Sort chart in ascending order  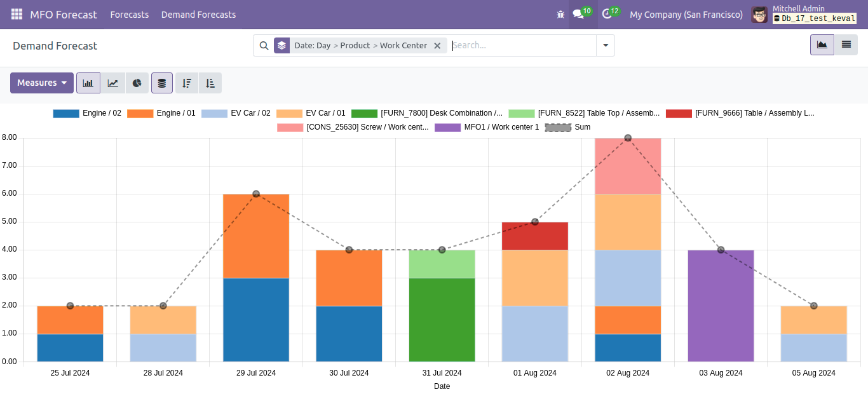[210, 83]
